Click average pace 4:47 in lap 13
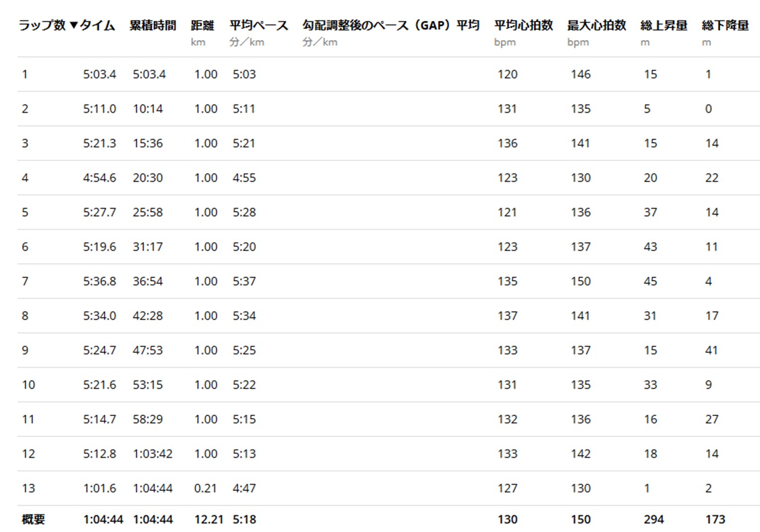This screenshot has height=532, width=760. (x=244, y=488)
